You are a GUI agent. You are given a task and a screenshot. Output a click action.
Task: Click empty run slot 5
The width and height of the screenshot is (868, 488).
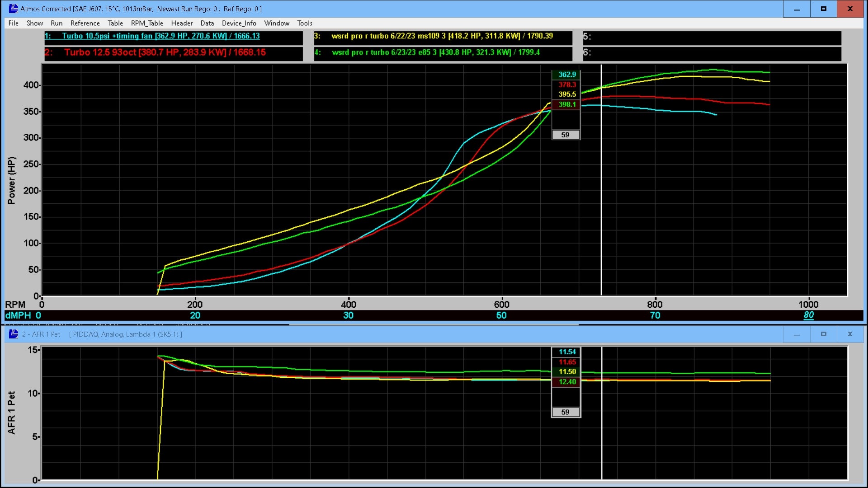click(x=712, y=37)
